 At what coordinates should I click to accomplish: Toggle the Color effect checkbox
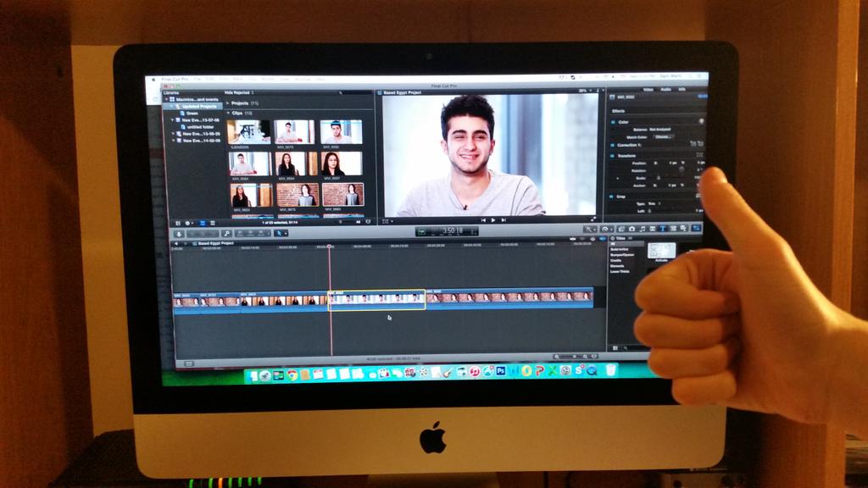613,122
